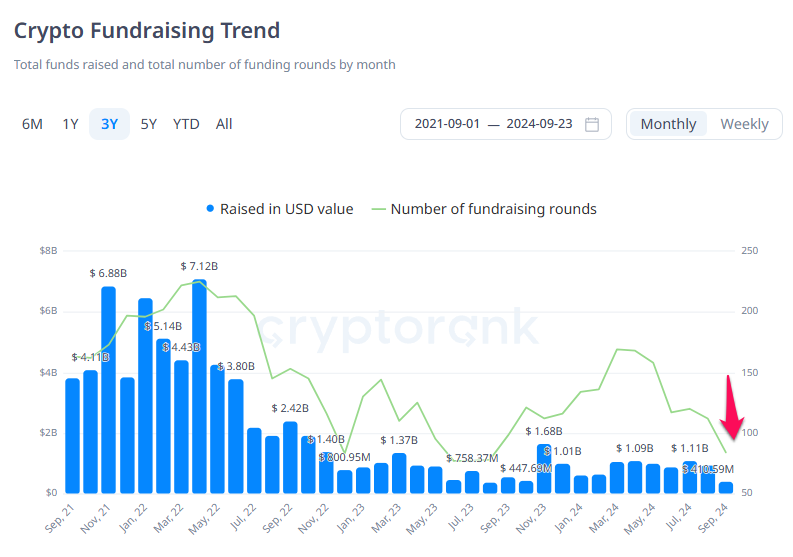Click the 150 right-axis label
The width and height of the screenshot is (793, 557).
click(x=750, y=373)
